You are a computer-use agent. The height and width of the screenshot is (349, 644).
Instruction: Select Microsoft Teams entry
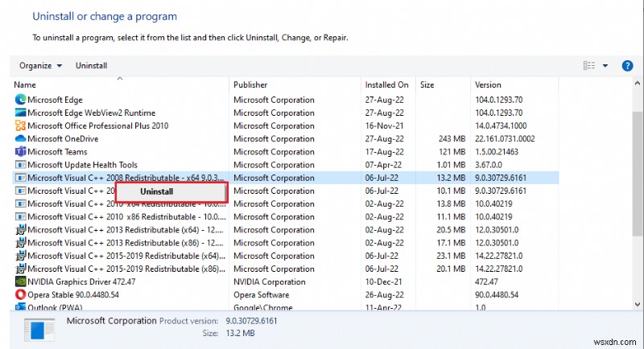click(x=57, y=152)
